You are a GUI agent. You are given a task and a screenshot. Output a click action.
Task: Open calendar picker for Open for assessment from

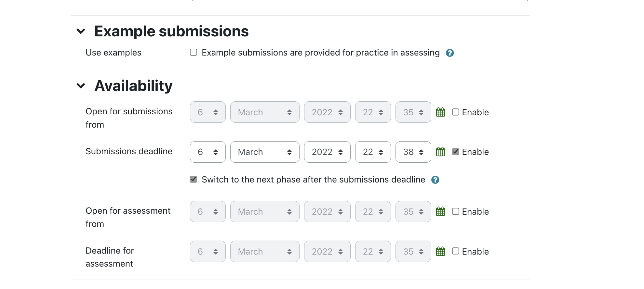pos(440,211)
